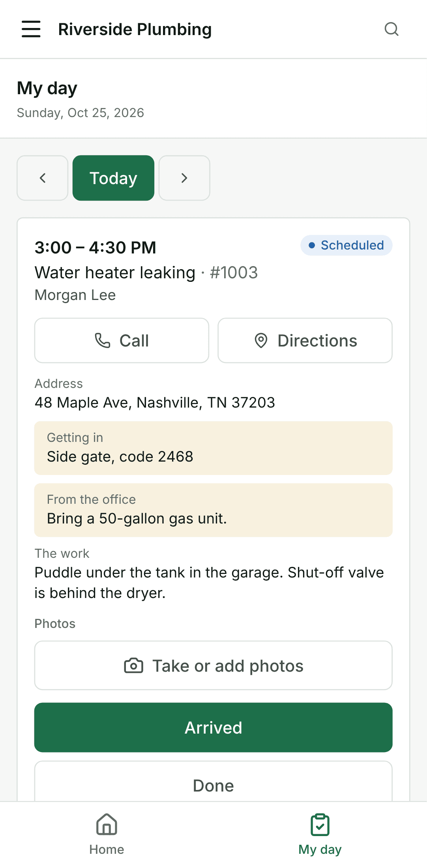427x868 pixels.
Task: Click the phone icon in Call button
Action: click(103, 341)
